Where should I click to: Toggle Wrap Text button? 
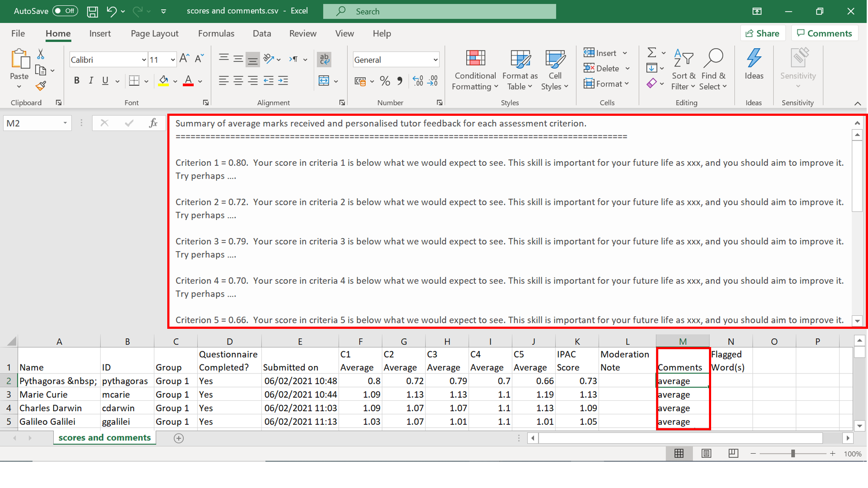pos(324,59)
